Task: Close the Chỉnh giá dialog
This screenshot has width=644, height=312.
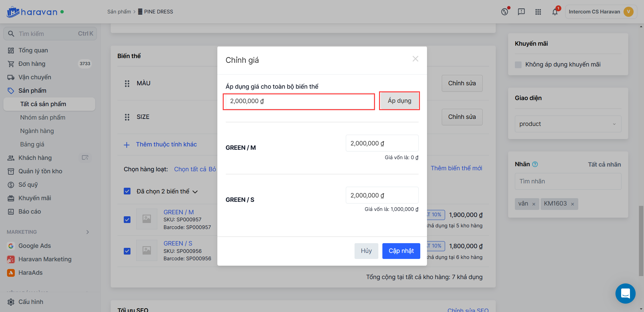Action: [415, 59]
